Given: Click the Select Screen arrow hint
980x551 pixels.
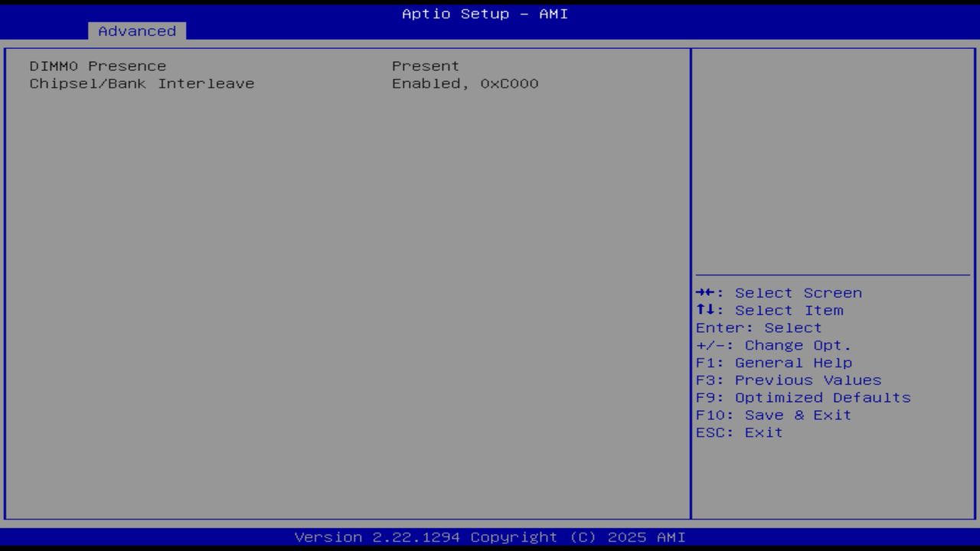Looking at the screenshot, I should pyautogui.click(x=779, y=292).
